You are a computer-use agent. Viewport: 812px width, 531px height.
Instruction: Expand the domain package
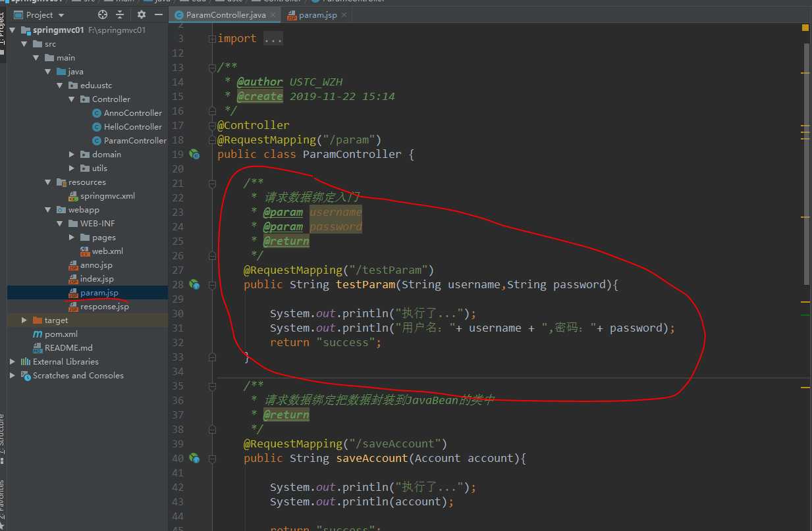click(72, 155)
